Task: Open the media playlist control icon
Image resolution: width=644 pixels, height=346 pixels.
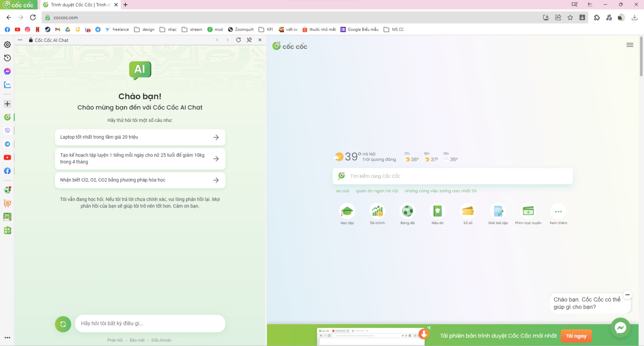Action: [x=609, y=18]
